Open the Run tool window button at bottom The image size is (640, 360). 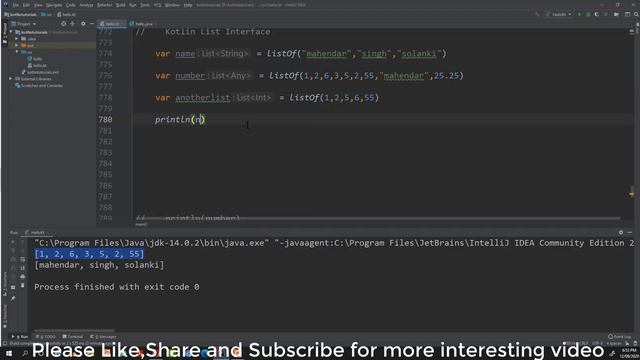tap(20, 337)
